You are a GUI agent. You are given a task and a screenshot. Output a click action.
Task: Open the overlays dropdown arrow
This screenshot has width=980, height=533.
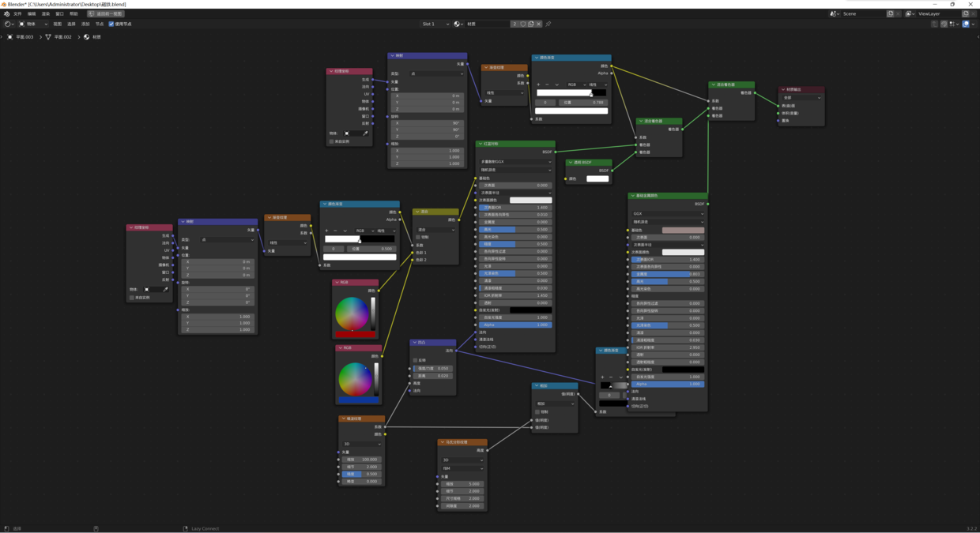[974, 24]
